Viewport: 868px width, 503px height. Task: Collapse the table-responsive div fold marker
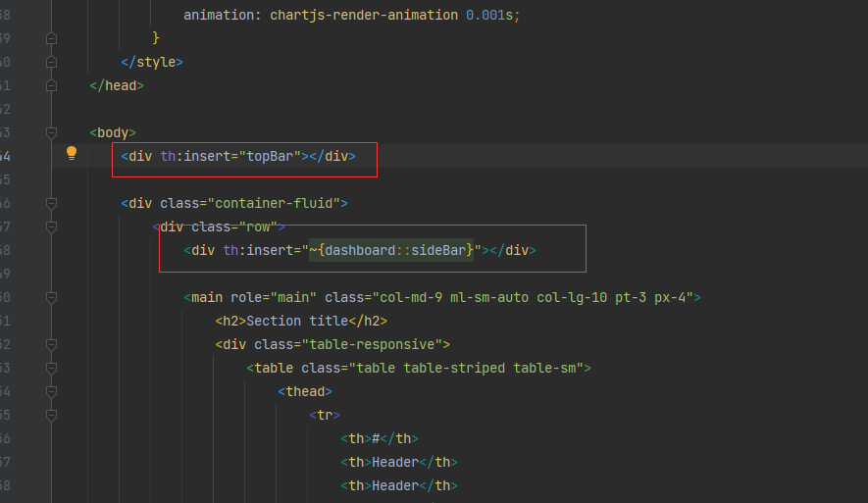pos(51,345)
